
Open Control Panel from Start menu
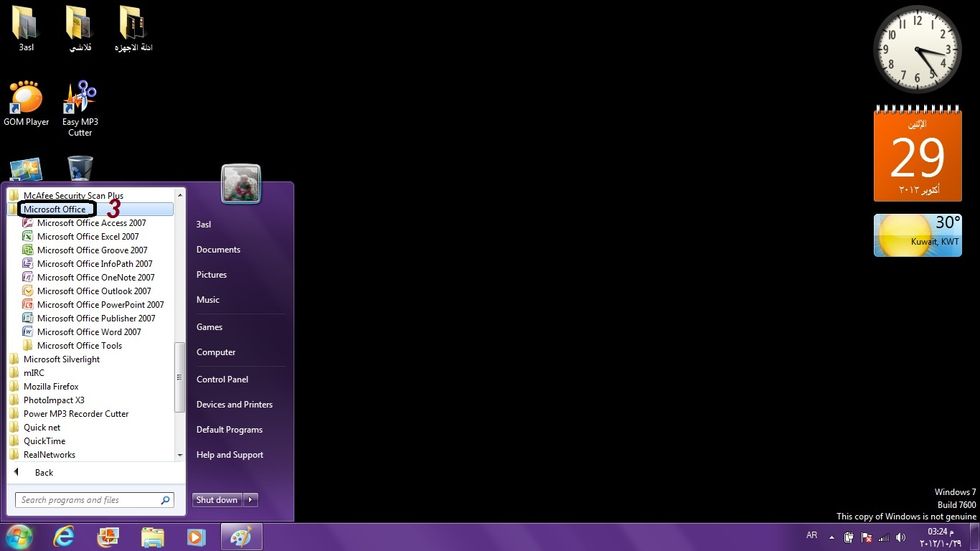(x=222, y=380)
